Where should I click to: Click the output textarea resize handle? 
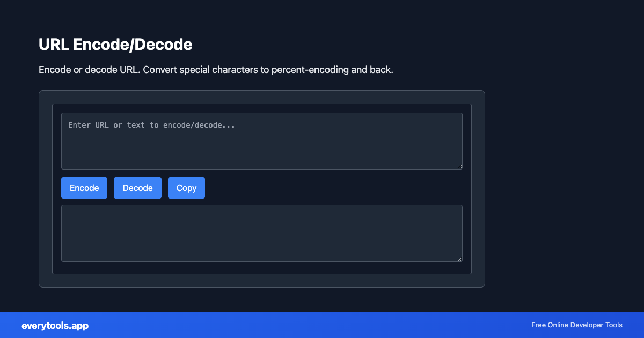click(x=460, y=259)
